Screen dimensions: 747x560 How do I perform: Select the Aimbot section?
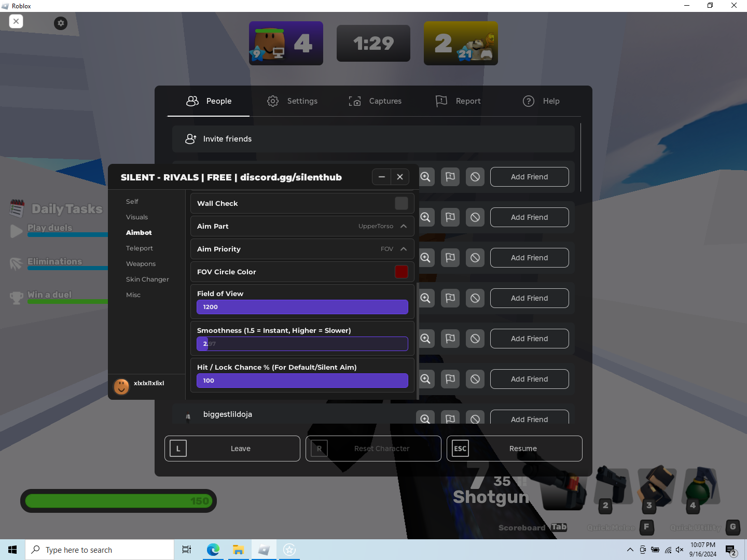click(x=139, y=233)
